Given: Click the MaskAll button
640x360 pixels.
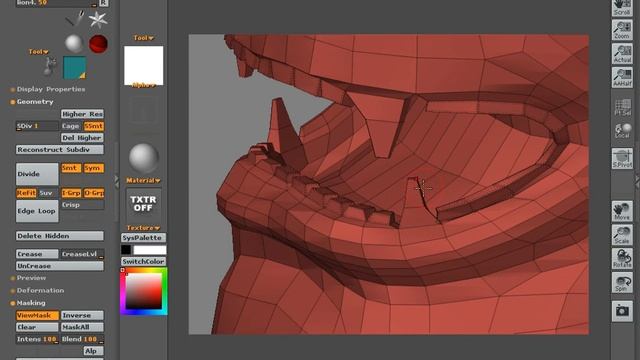Looking at the screenshot, I should click(82, 327).
